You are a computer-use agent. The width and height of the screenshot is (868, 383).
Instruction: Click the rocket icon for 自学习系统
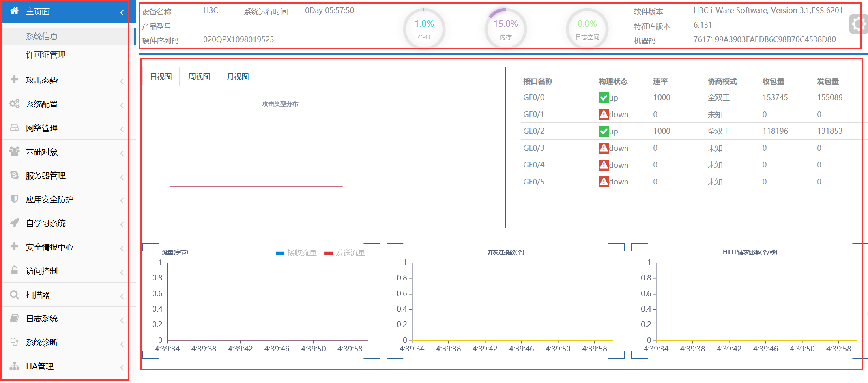[14, 223]
